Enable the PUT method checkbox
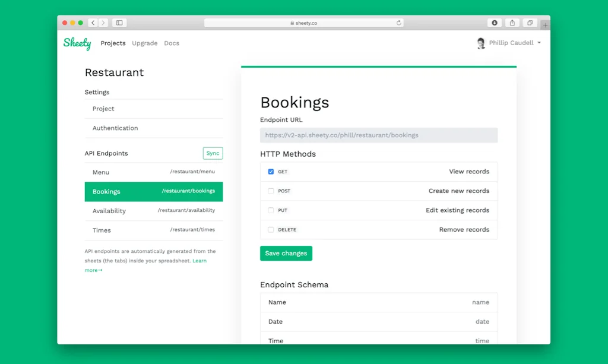 [x=271, y=210]
